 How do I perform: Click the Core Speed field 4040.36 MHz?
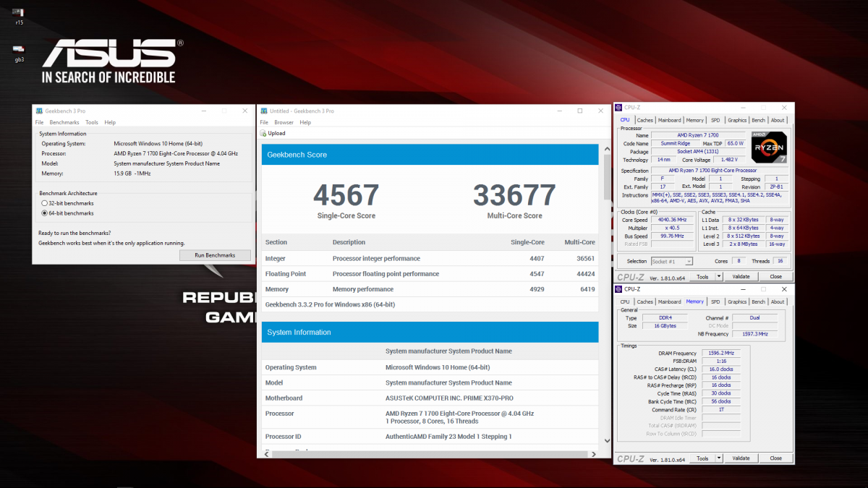click(x=671, y=220)
